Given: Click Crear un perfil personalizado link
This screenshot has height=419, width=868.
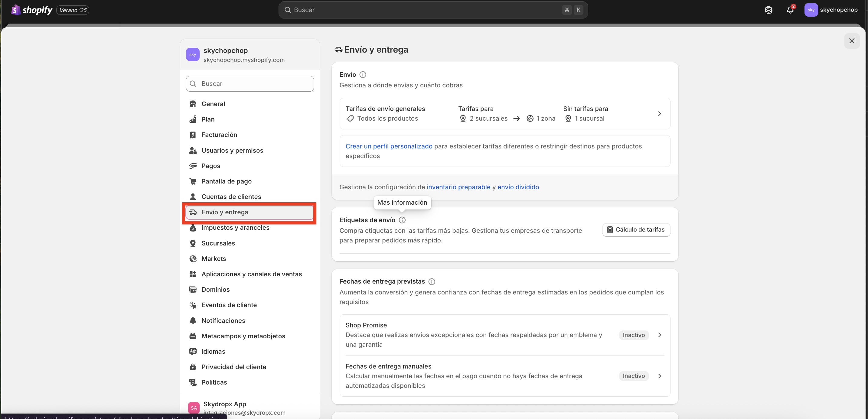Looking at the screenshot, I should (x=389, y=146).
